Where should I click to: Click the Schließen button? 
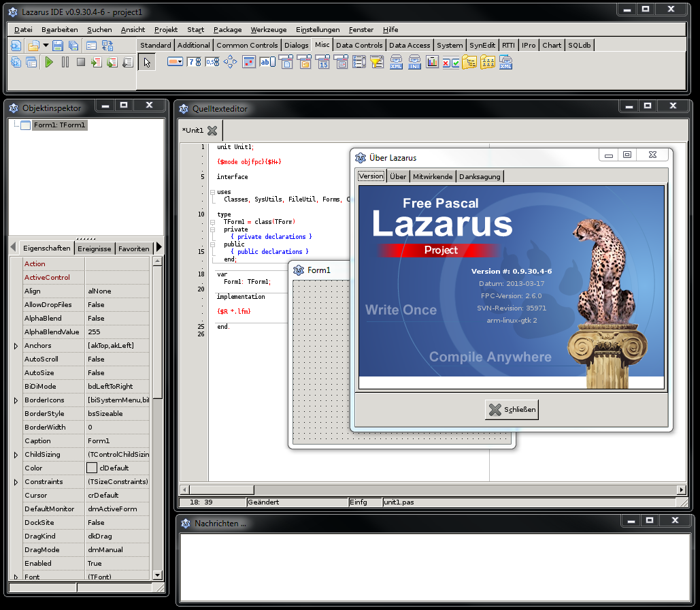click(x=512, y=410)
